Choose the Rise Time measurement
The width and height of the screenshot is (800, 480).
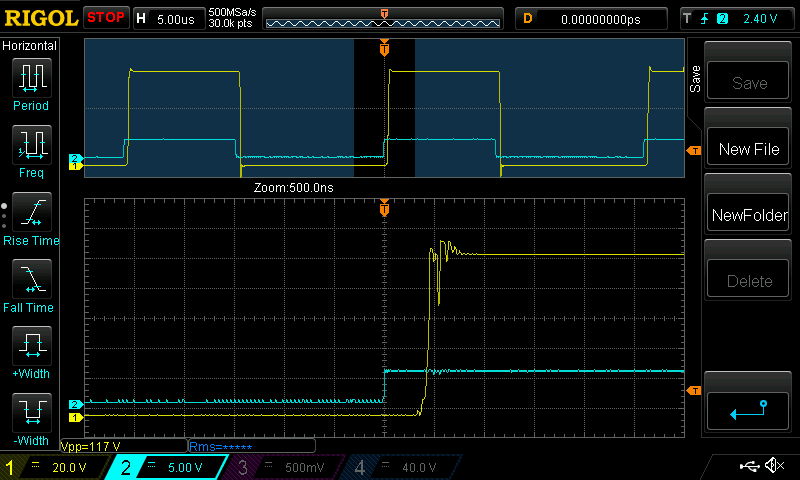point(31,212)
